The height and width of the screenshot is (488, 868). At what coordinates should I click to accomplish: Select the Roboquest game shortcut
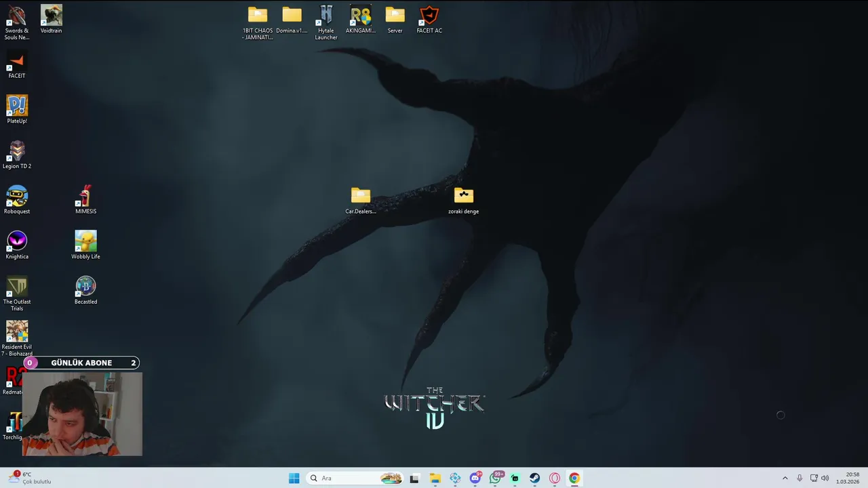[17, 200]
